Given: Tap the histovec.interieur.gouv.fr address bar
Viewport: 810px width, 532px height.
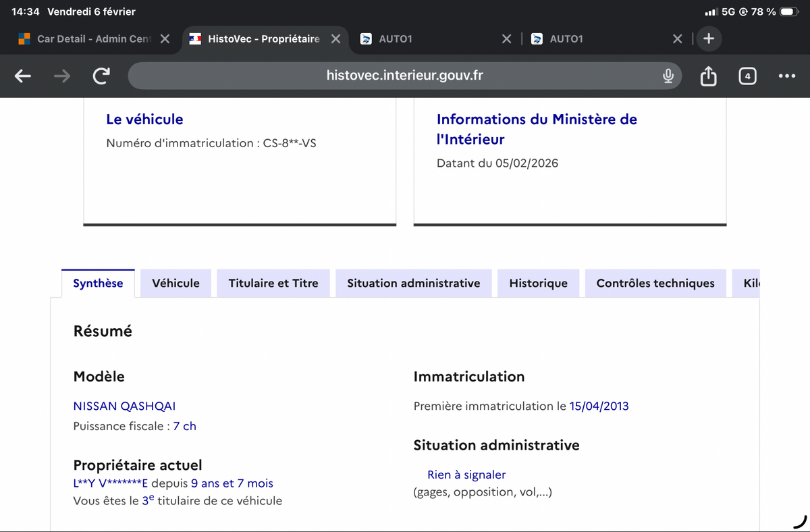Looking at the screenshot, I should pos(404,76).
